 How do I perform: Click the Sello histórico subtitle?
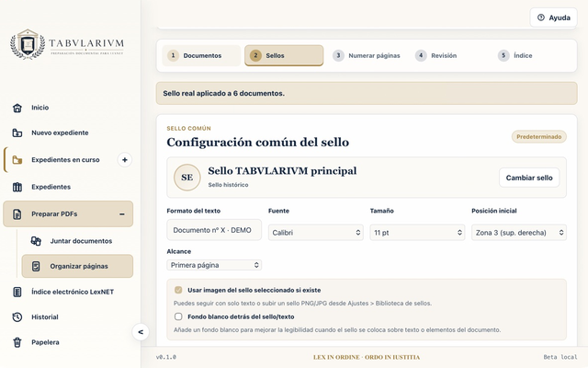click(228, 185)
